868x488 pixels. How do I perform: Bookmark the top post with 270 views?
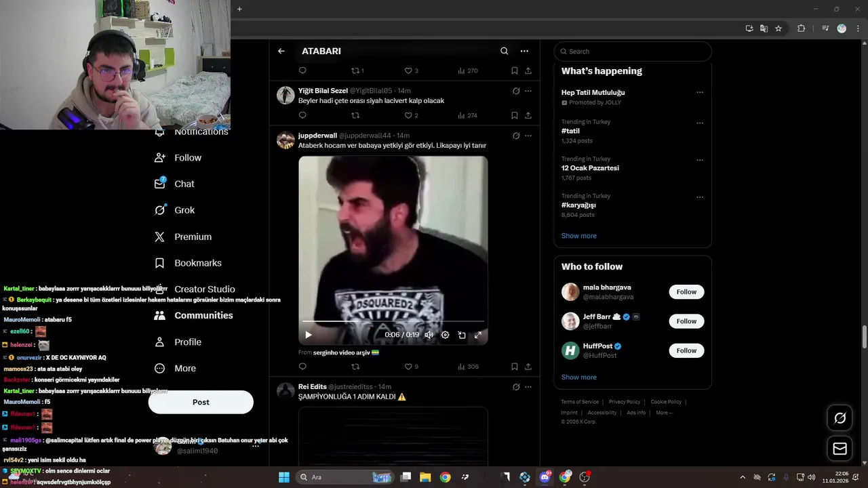pos(514,70)
